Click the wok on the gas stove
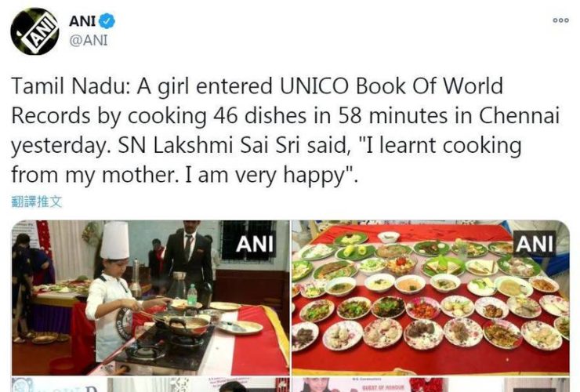The height and width of the screenshot is (392, 580). [x=182, y=325]
